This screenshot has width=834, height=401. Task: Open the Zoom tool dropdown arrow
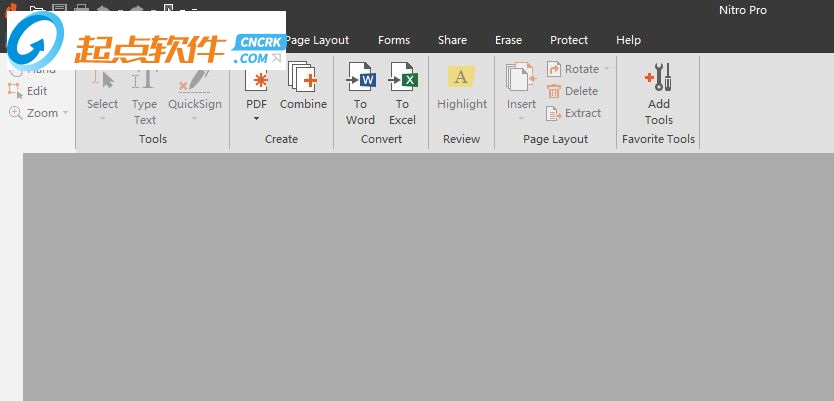[65, 113]
